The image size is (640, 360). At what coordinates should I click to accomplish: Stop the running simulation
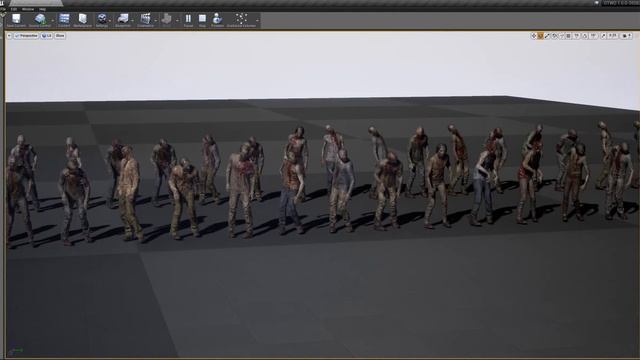coord(202,20)
